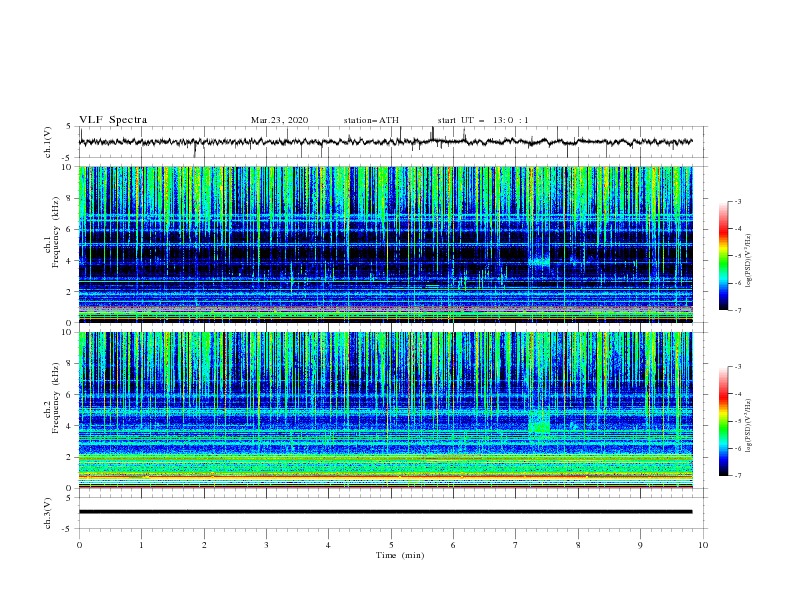This screenshot has height=612, width=792.
Task: Click time axis tick label "7"
Action: coord(516,545)
